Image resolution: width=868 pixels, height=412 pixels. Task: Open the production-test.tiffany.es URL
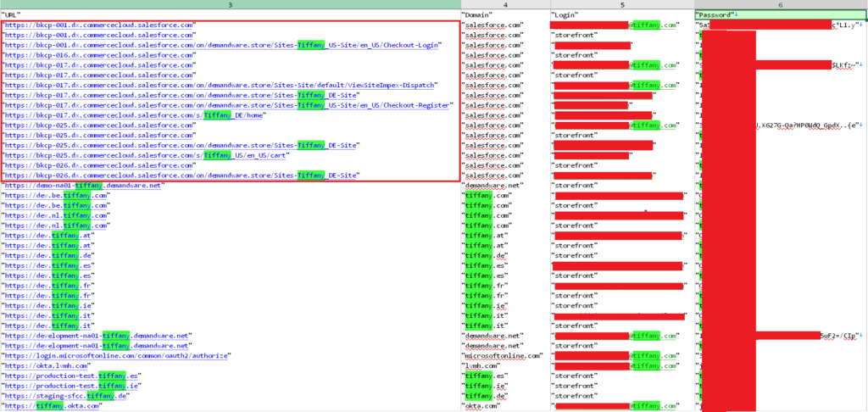71,376
